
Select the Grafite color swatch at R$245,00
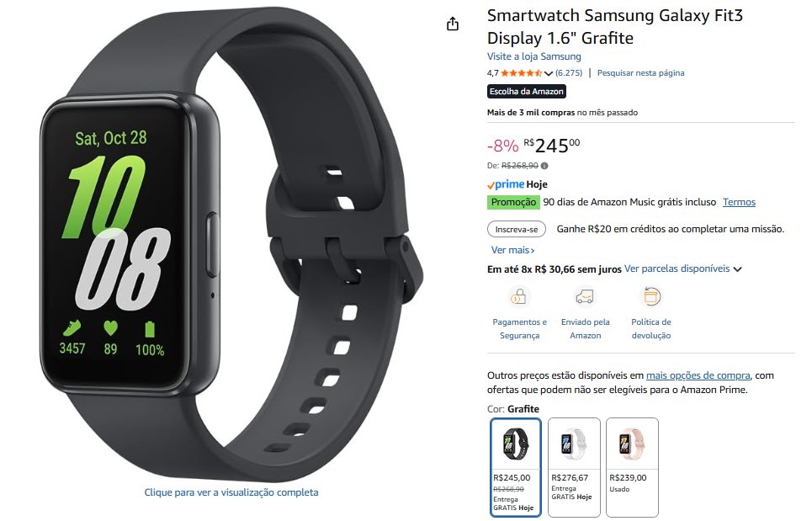[515, 467]
